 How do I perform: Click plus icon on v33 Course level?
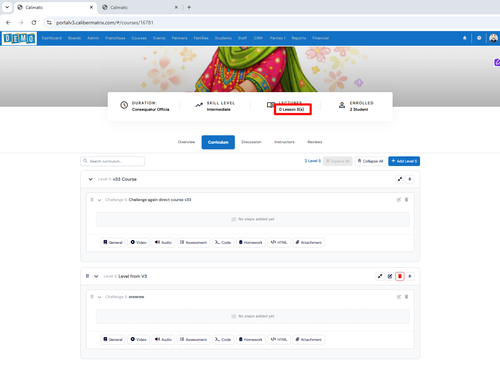coord(410,179)
